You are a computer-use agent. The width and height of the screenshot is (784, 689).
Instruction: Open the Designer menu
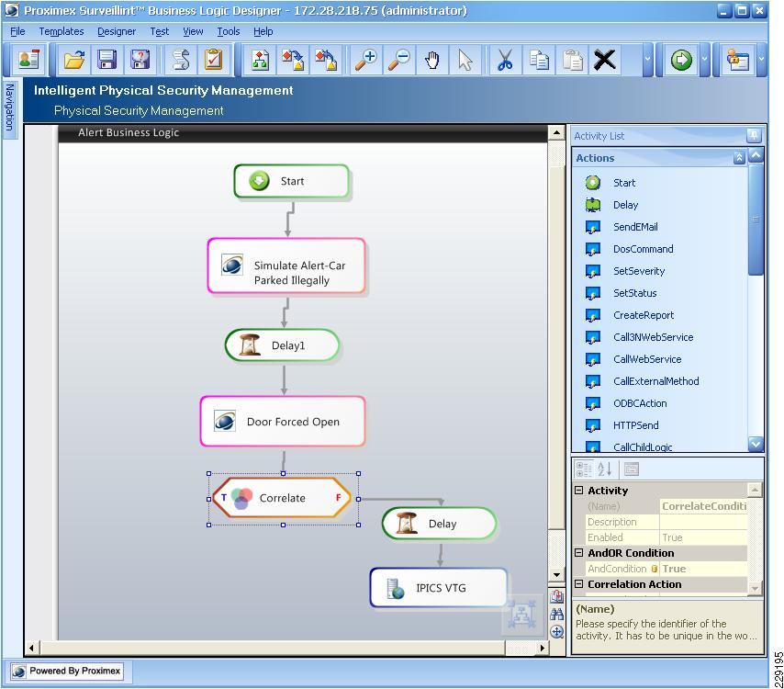117,31
